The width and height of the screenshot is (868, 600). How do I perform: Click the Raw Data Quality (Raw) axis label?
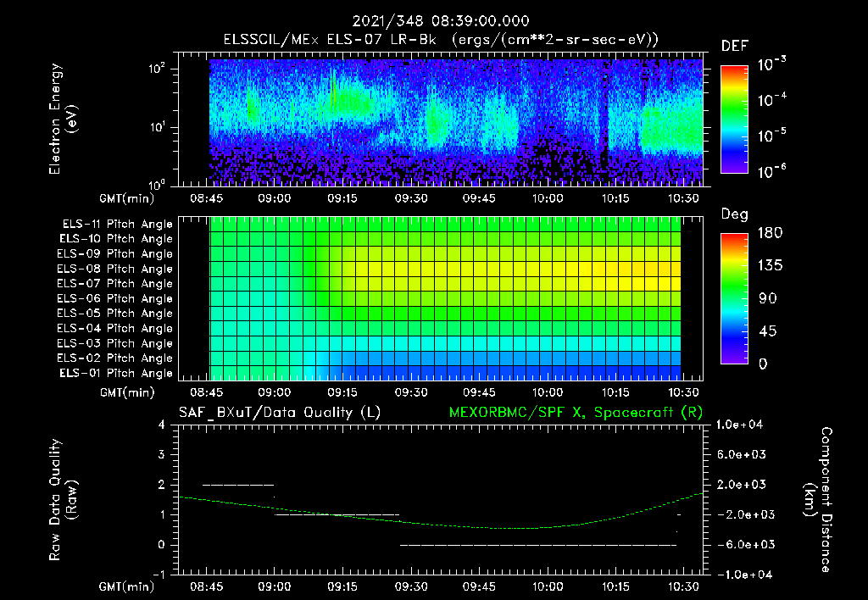[x=63, y=500]
